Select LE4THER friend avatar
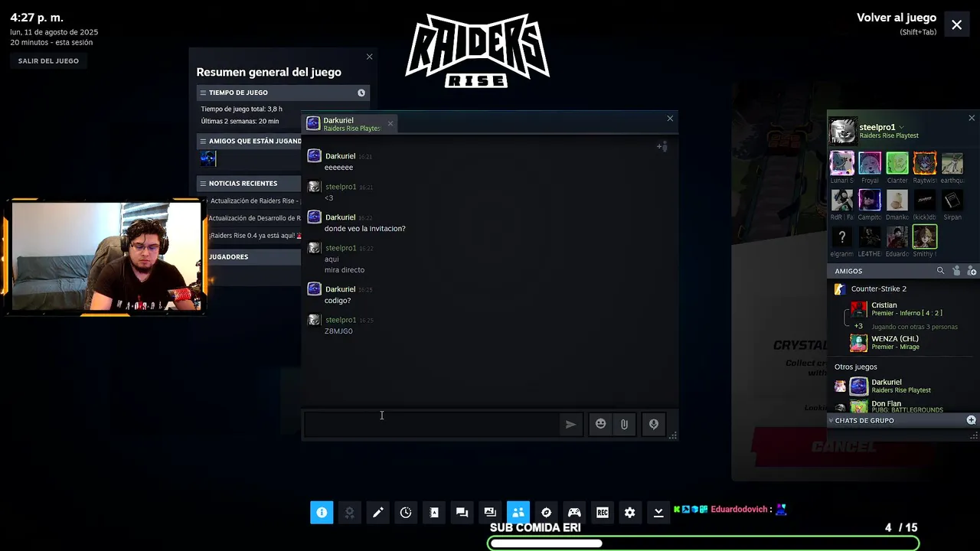Viewport: 980px width, 551px height. pos(870,236)
